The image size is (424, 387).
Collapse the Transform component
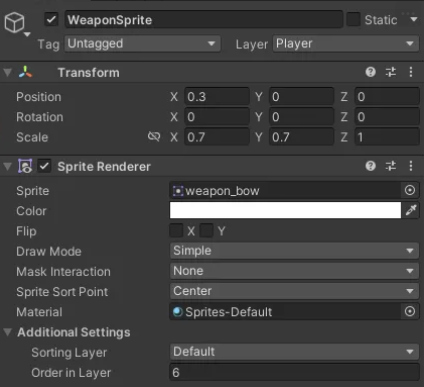pos(8,72)
